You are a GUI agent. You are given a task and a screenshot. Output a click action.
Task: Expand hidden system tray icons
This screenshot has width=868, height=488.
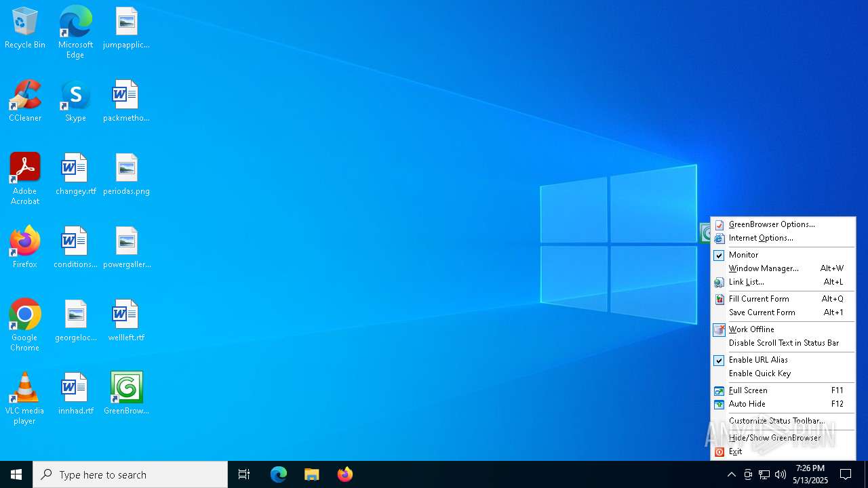731,474
